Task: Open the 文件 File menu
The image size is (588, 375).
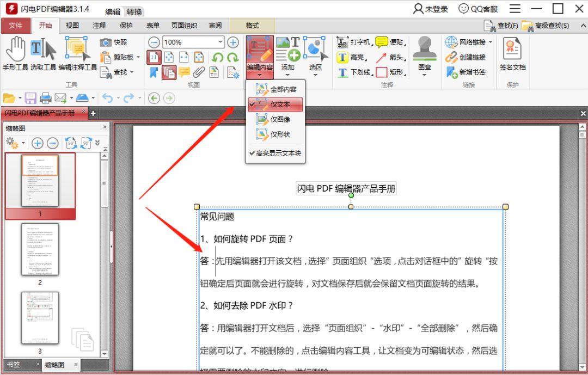Action: (16, 26)
